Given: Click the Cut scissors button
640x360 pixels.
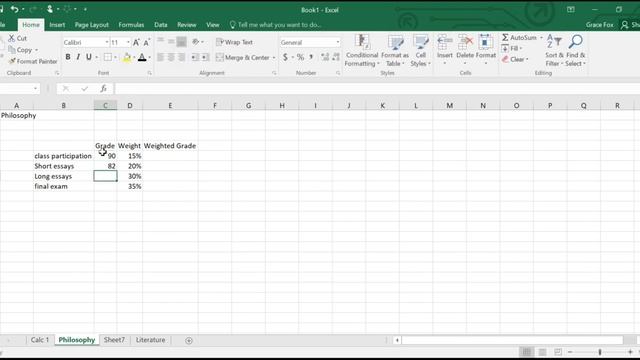Looking at the screenshot, I should pyautogui.click(x=18, y=38).
